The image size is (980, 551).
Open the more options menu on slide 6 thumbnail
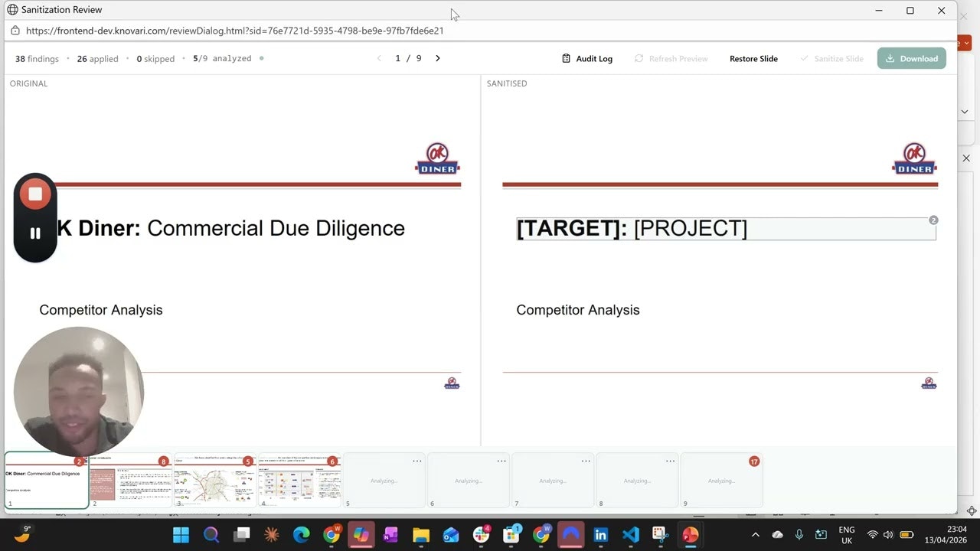point(501,461)
